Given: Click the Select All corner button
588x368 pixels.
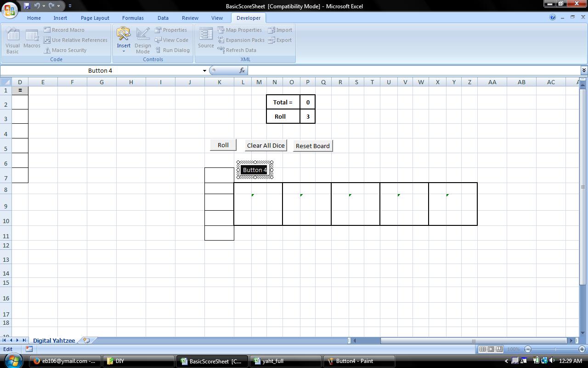Looking at the screenshot, I should click(x=6, y=82).
